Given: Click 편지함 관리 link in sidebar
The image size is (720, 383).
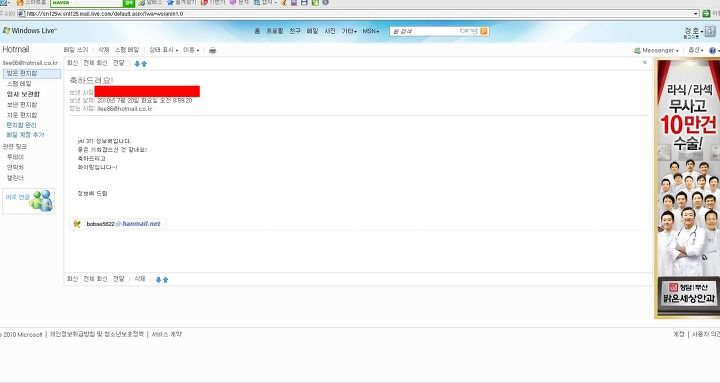Looking at the screenshot, I should (x=21, y=125).
